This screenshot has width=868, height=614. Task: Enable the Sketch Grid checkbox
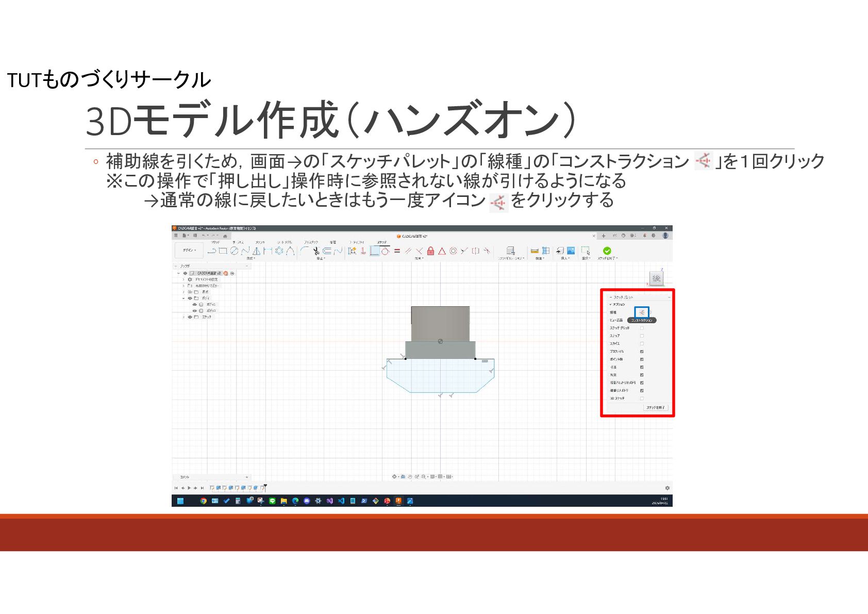pyautogui.click(x=642, y=328)
